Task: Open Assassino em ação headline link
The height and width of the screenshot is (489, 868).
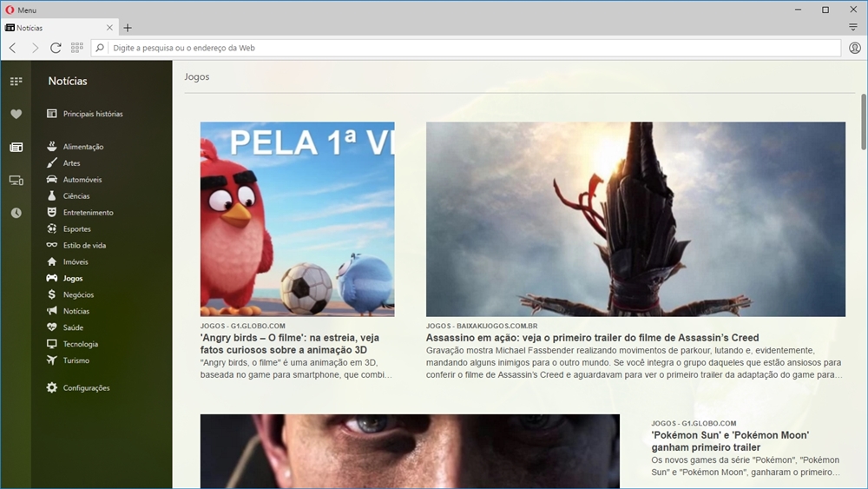Action: coord(592,338)
